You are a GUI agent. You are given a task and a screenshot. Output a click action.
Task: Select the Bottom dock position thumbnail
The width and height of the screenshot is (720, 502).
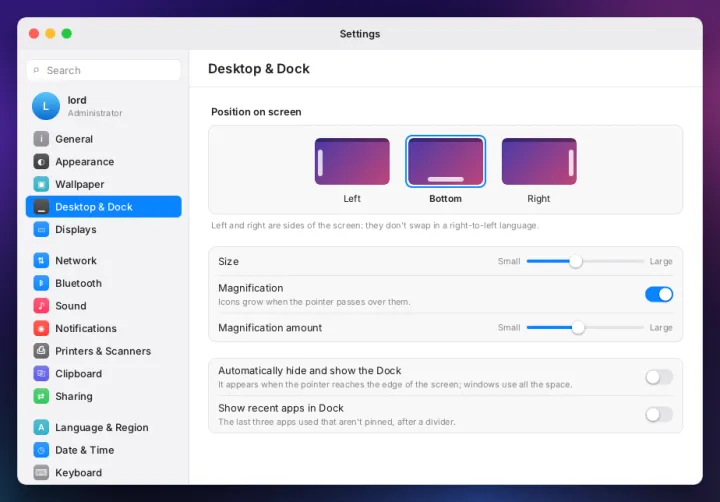tap(445, 162)
